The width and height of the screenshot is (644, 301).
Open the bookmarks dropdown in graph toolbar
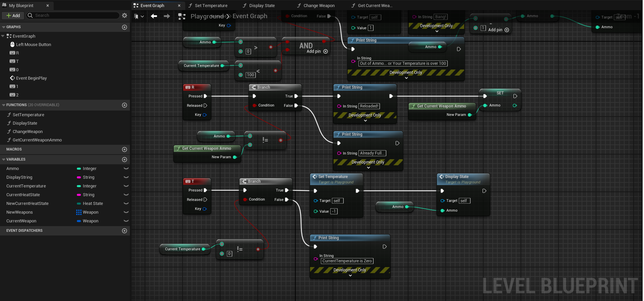pos(139,16)
